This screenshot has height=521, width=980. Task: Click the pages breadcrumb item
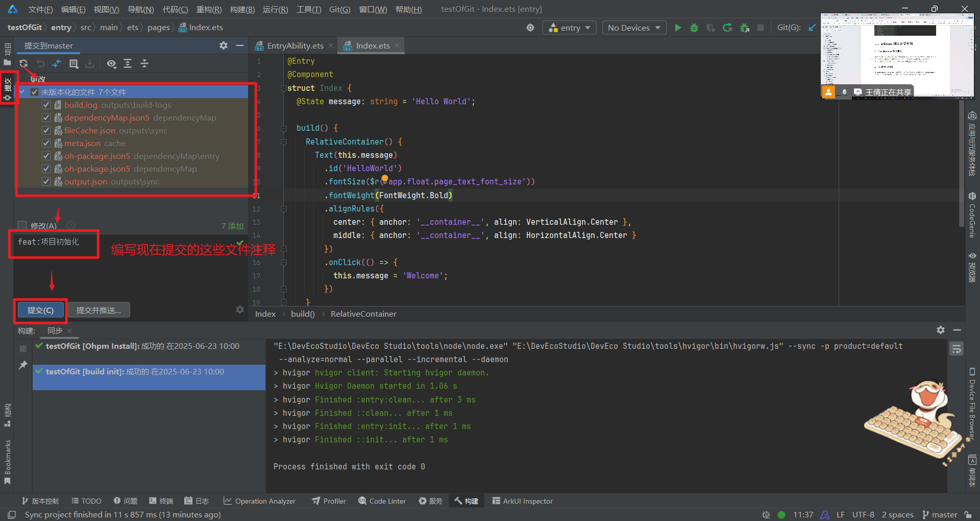pyautogui.click(x=159, y=28)
